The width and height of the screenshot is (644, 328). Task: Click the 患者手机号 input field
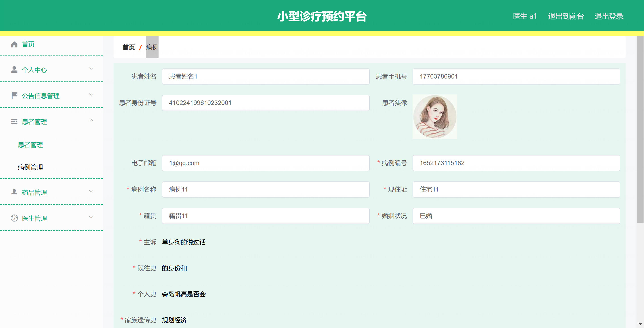click(x=516, y=77)
